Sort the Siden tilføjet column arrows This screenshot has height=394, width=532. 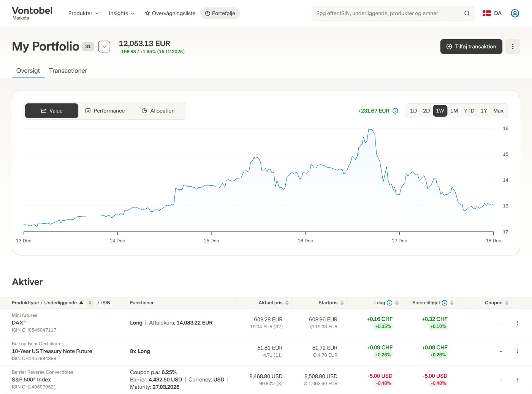click(452, 303)
